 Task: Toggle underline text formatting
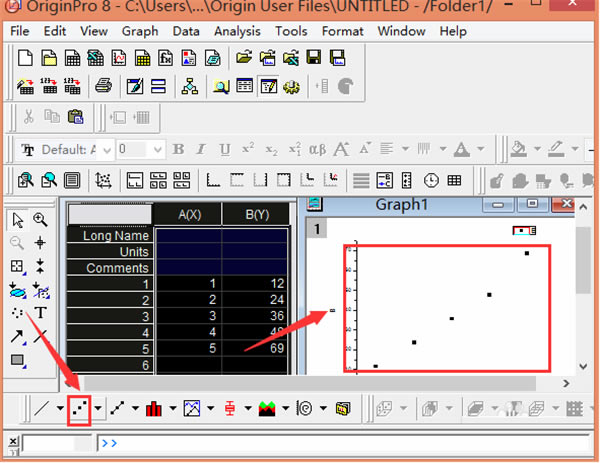click(x=225, y=150)
